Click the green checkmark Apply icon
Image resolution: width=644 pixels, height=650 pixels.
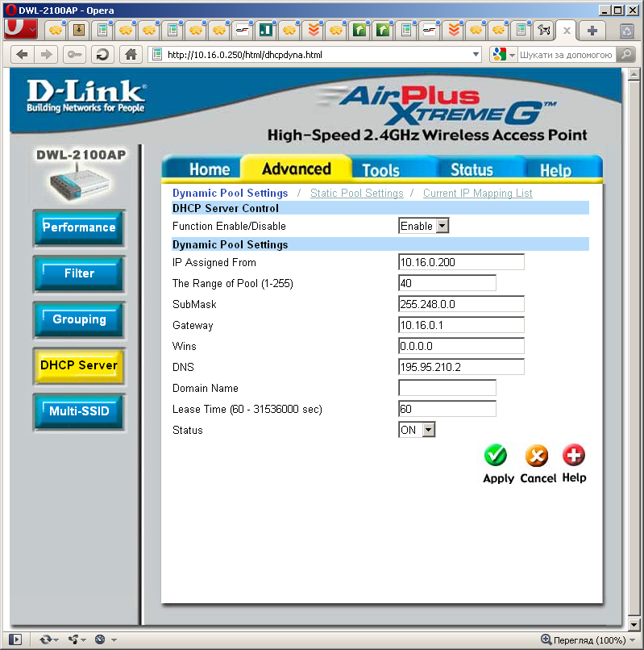(x=496, y=455)
